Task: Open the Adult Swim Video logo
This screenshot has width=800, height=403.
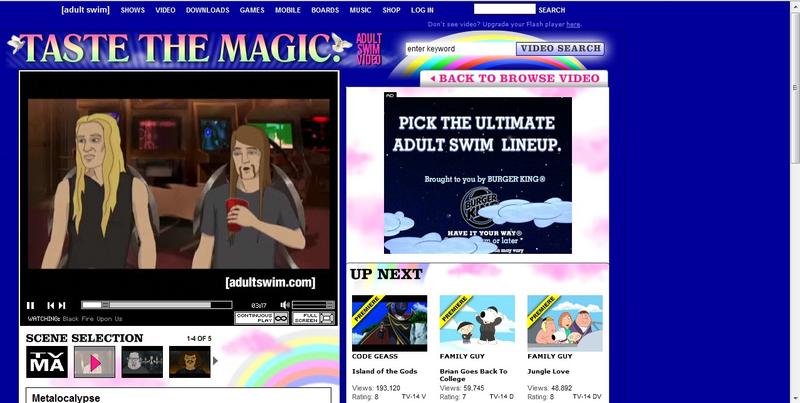Action: [369, 49]
